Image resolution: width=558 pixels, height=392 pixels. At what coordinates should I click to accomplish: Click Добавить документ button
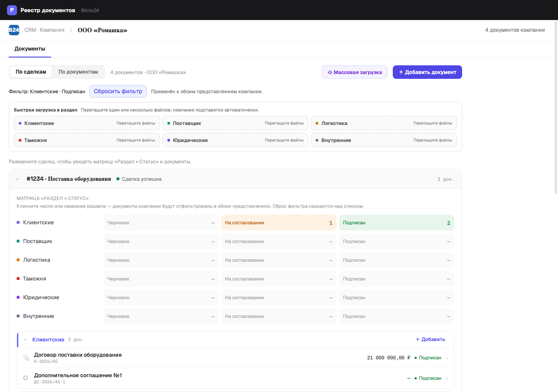coord(427,72)
